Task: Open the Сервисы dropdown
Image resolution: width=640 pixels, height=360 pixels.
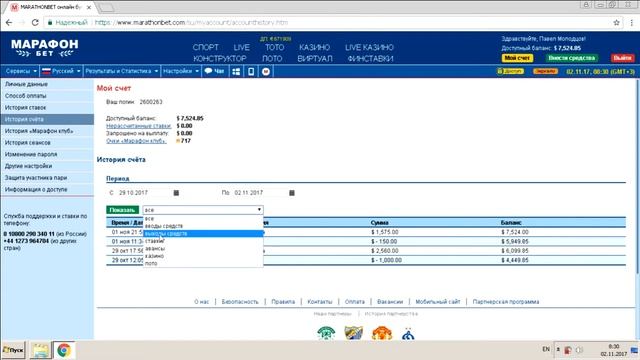Action: [21, 71]
